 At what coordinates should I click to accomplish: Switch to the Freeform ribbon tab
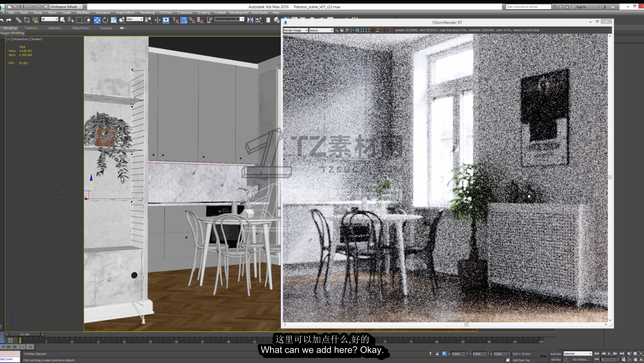pyautogui.click(x=31, y=28)
